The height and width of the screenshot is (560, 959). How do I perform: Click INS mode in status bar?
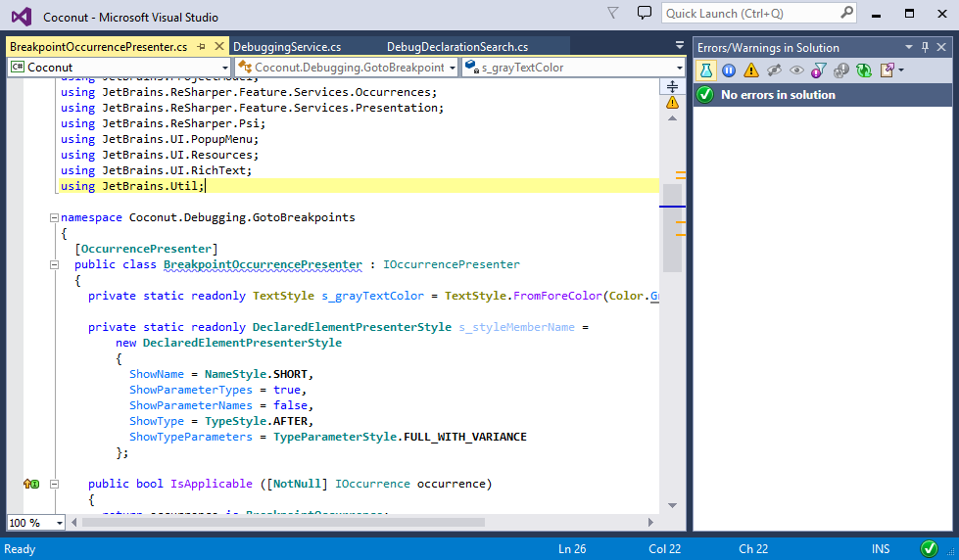(881, 549)
